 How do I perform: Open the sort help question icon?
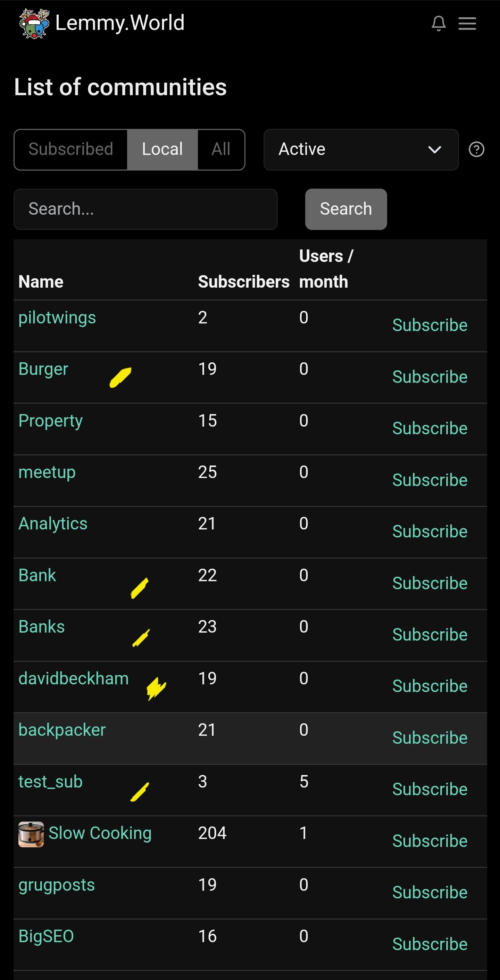click(476, 149)
